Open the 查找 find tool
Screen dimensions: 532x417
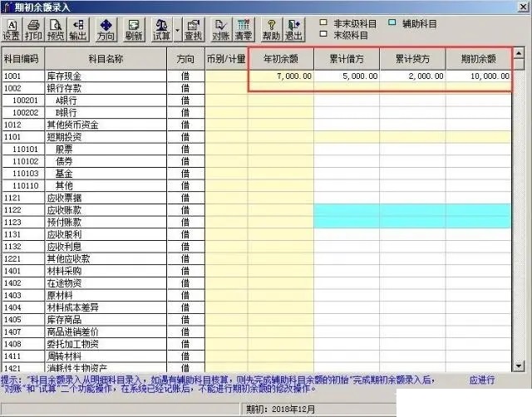tap(194, 30)
